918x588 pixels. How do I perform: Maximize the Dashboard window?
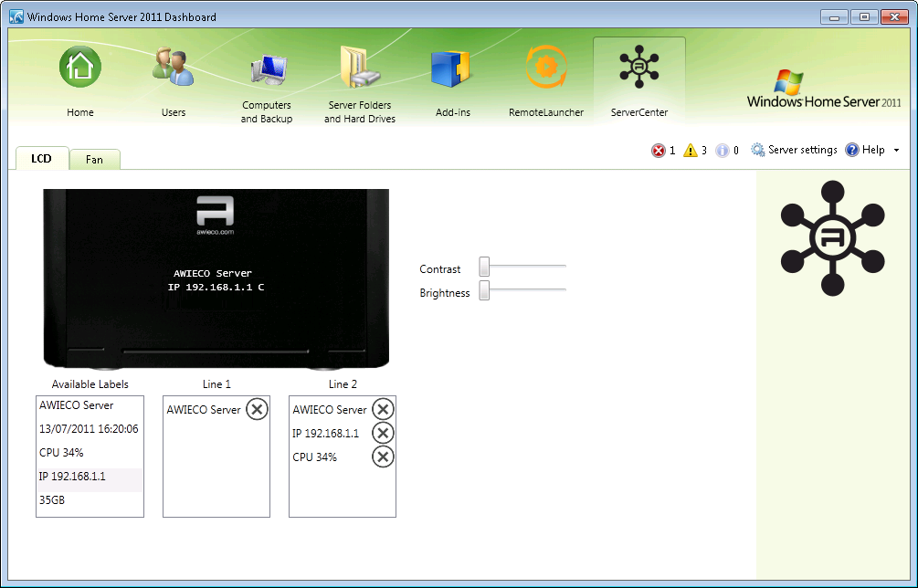[864, 17]
